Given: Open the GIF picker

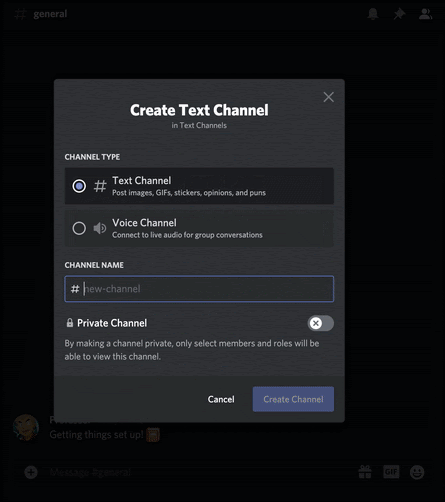Looking at the screenshot, I should pos(391,472).
